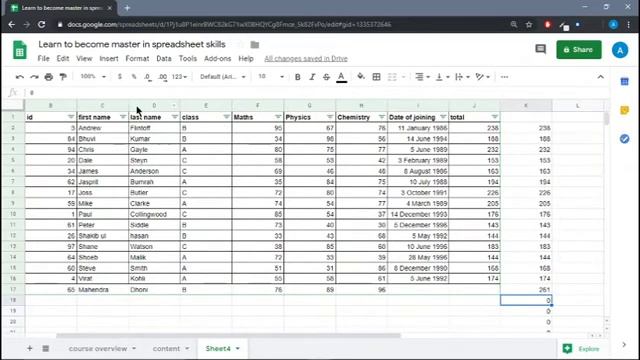Move document with folder icon
The width and height of the screenshot is (640, 360).
pyautogui.click(x=255, y=44)
